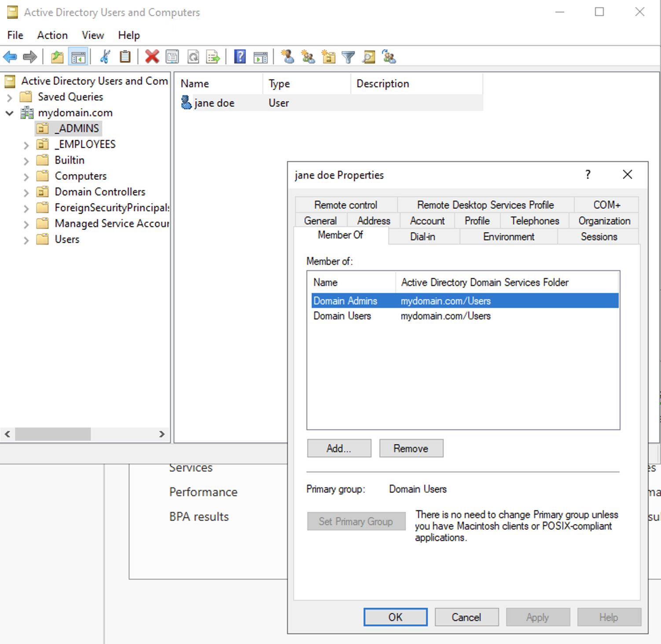The image size is (661, 644).
Task: Expand the Domain Controllers node
Action: [26, 192]
